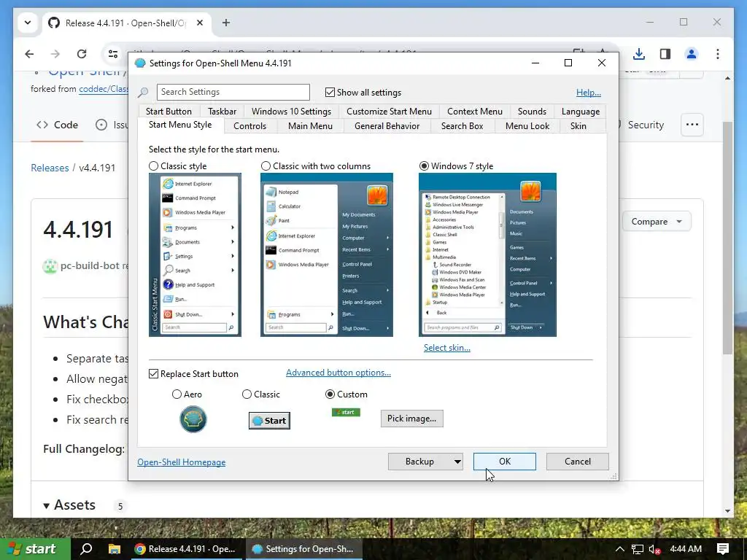
Task: Select Windows 7 style radio button
Action: point(424,166)
